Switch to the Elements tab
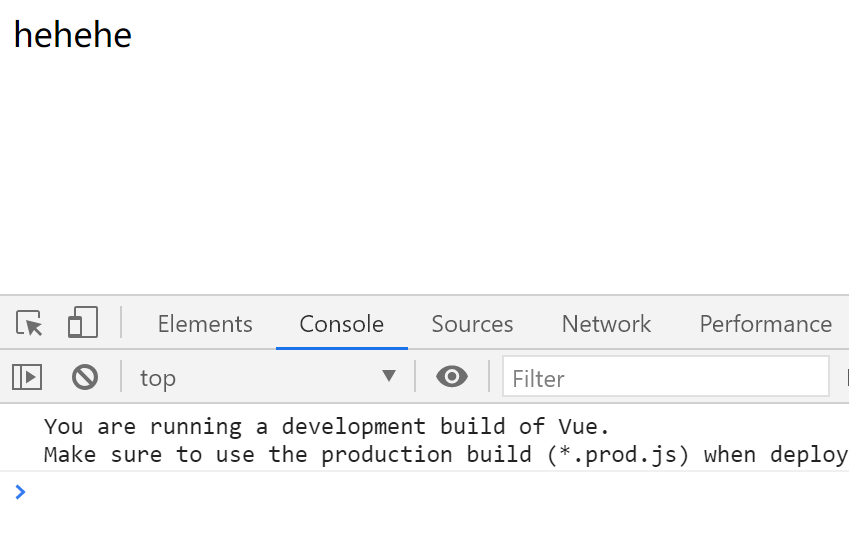This screenshot has width=849, height=535. (205, 324)
